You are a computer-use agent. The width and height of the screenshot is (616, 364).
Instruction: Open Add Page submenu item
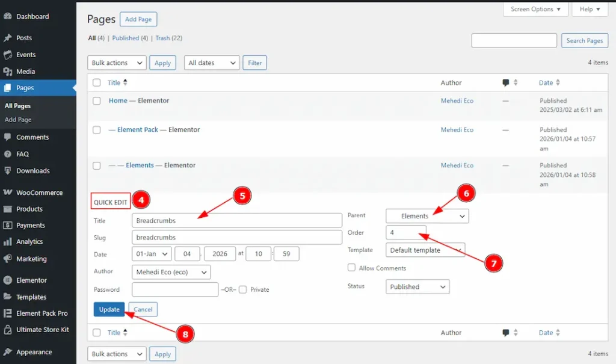tap(18, 120)
